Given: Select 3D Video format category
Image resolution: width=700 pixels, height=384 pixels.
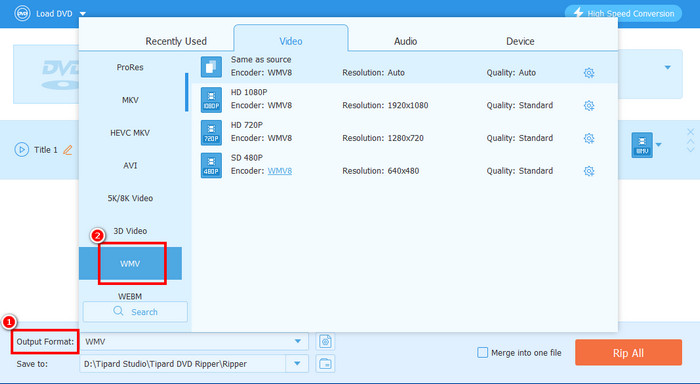Looking at the screenshot, I should pyautogui.click(x=130, y=231).
